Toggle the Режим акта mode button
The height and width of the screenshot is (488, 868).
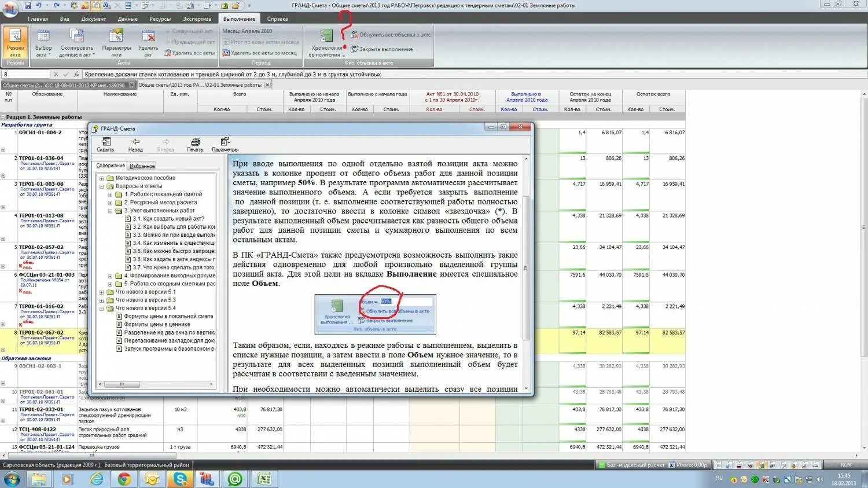click(x=15, y=42)
